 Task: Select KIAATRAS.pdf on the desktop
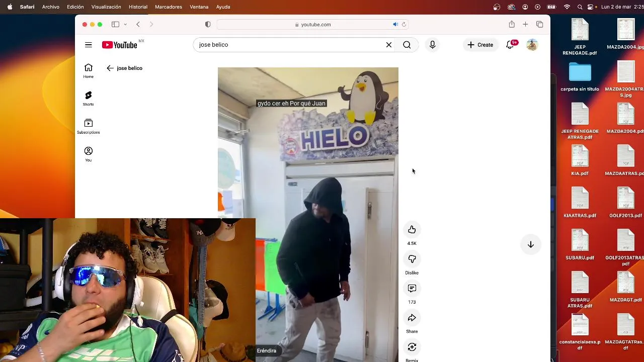[x=580, y=203]
